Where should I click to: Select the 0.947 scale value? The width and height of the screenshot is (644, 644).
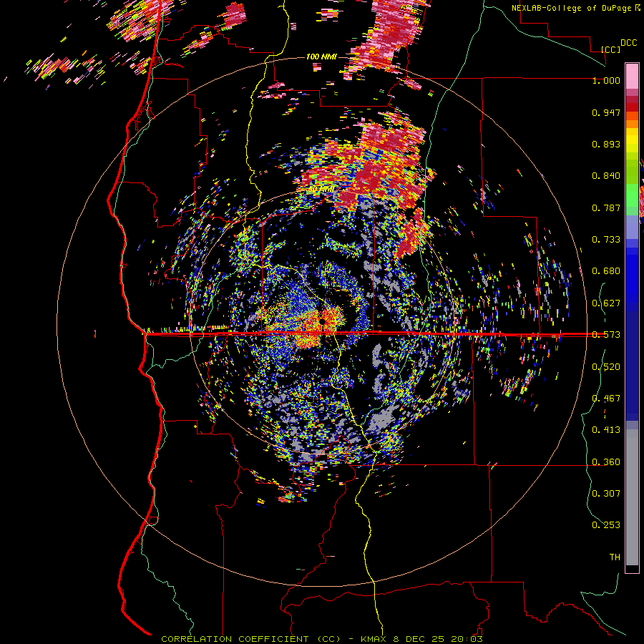pos(606,112)
